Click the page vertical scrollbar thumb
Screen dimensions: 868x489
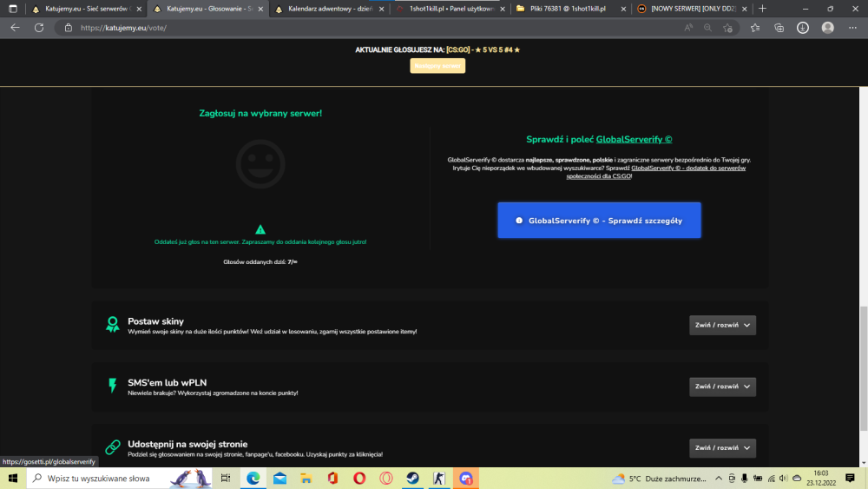863,367
